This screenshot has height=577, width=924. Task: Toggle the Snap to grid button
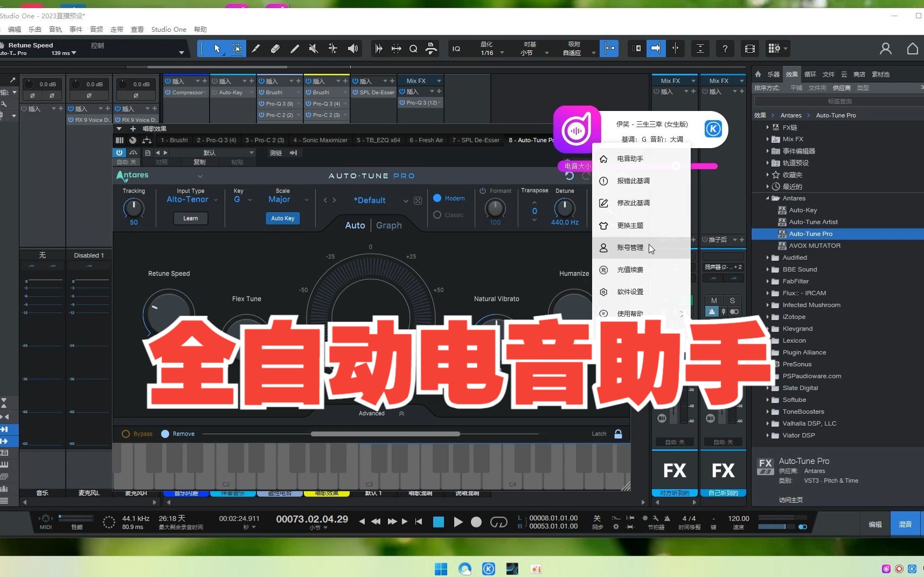[609, 48]
